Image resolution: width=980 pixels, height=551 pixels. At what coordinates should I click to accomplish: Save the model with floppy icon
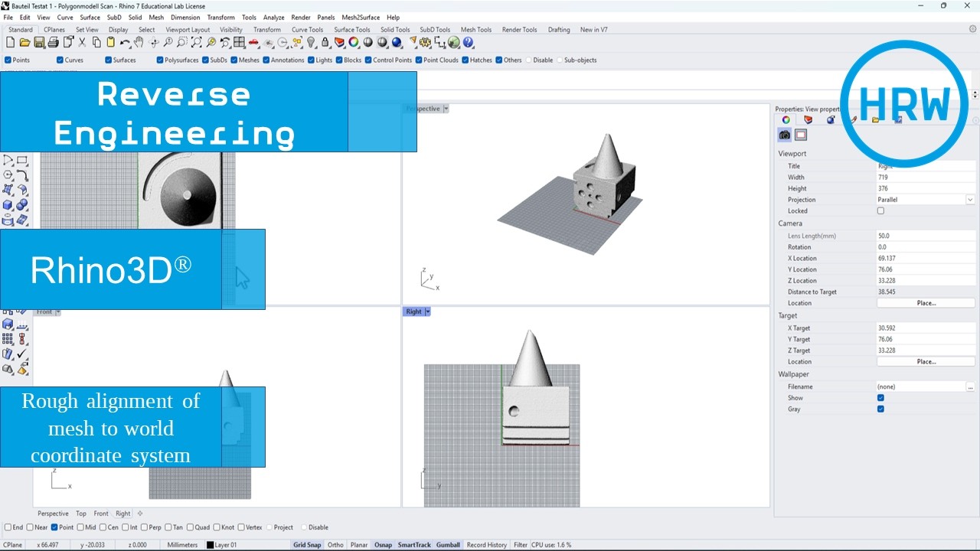tap(39, 42)
